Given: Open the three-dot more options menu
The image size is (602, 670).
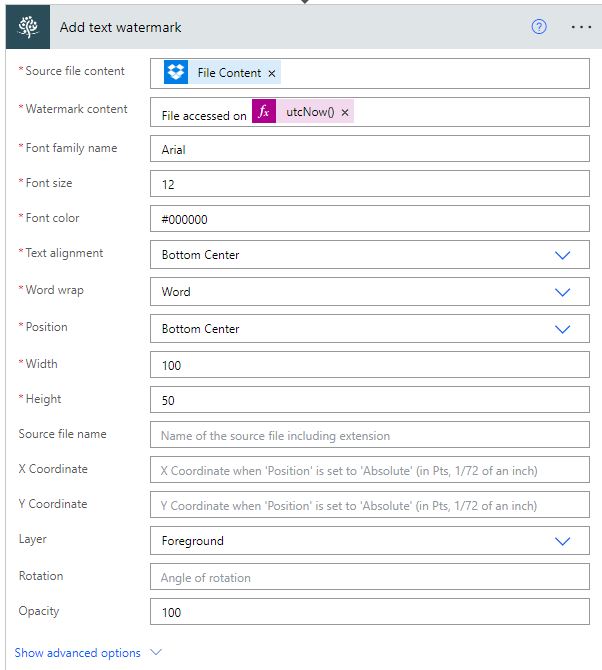Looking at the screenshot, I should click(x=581, y=27).
